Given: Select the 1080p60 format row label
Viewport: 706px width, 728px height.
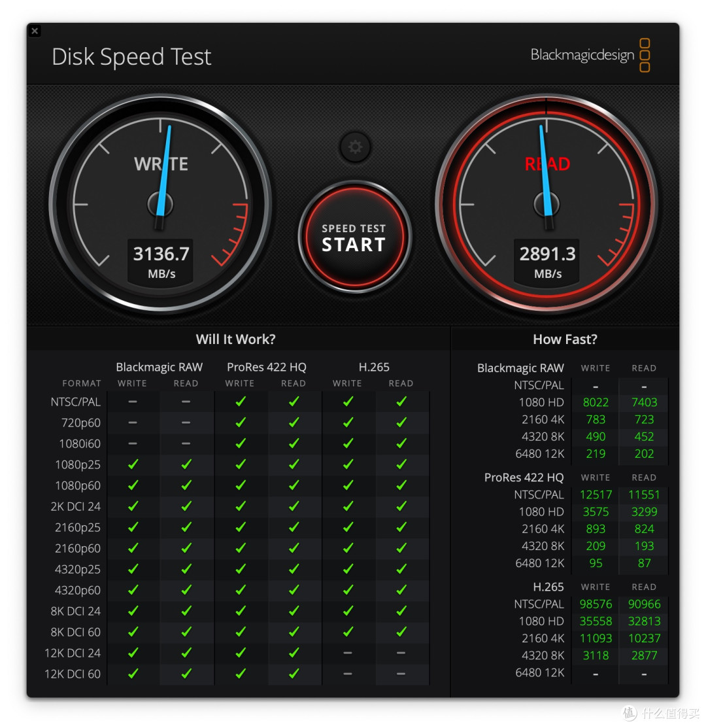Looking at the screenshot, I should 78,485.
